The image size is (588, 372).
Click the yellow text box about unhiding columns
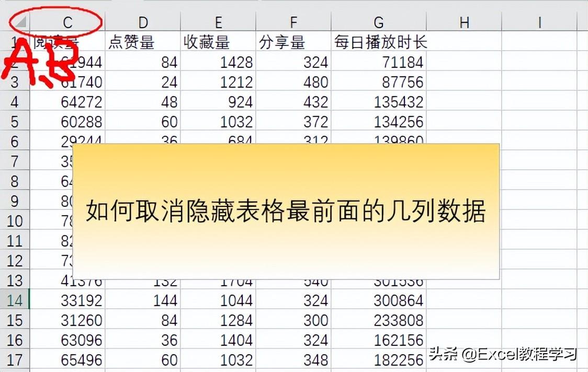[x=286, y=211]
